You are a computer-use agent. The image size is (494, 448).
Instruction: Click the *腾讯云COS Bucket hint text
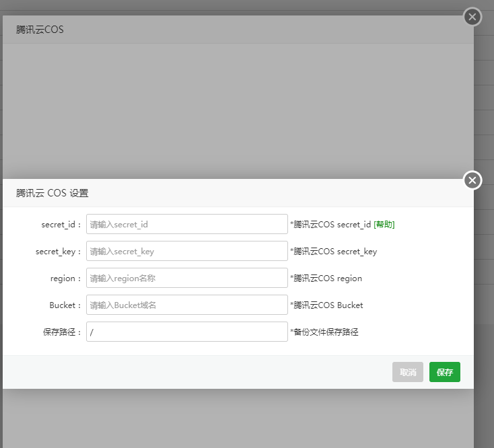[x=326, y=305]
